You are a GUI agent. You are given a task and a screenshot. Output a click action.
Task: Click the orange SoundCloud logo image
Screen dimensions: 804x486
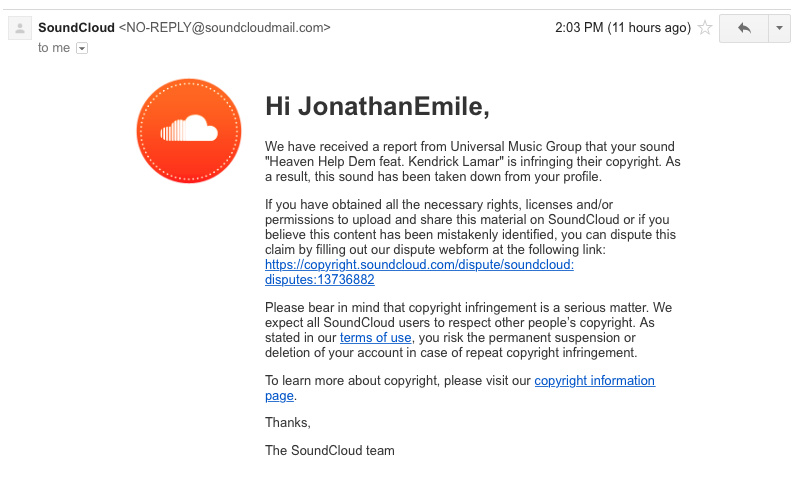click(189, 131)
